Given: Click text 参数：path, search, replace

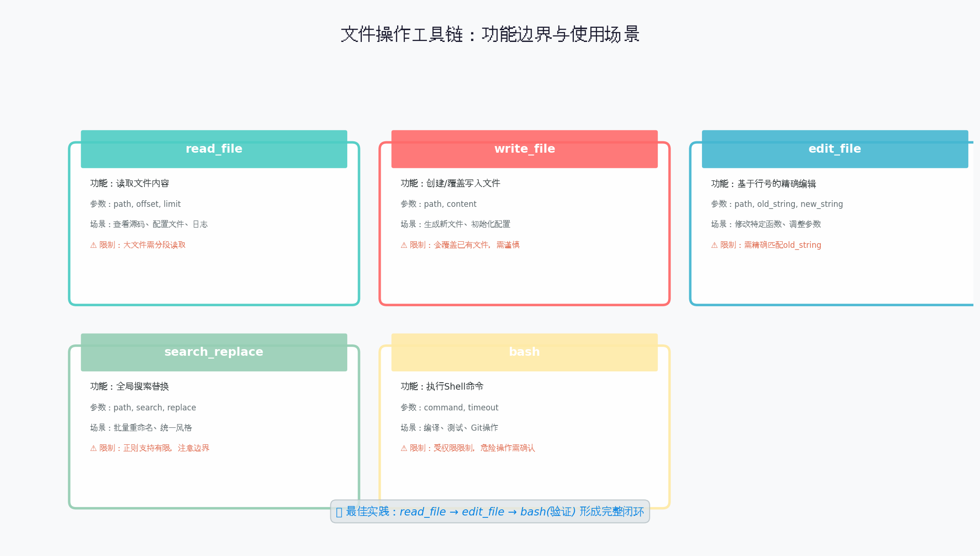Looking at the screenshot, I should (x=143, y=408).
